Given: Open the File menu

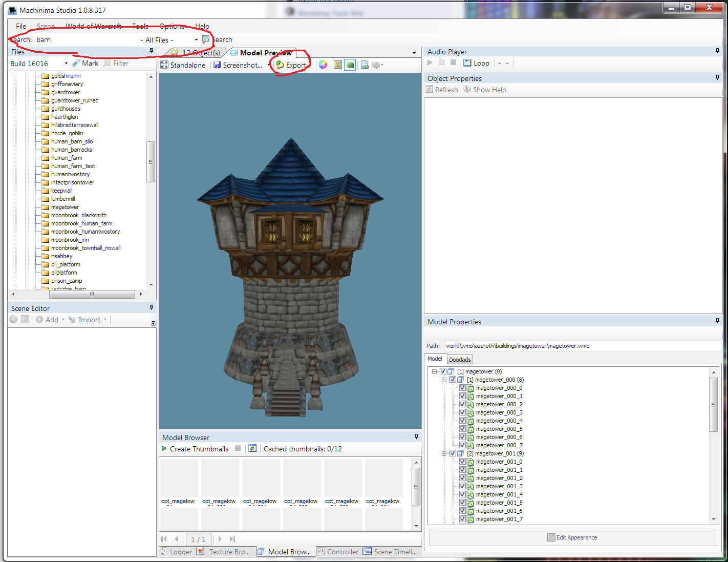Looking at the screenshot, I should tap(21, 26).
